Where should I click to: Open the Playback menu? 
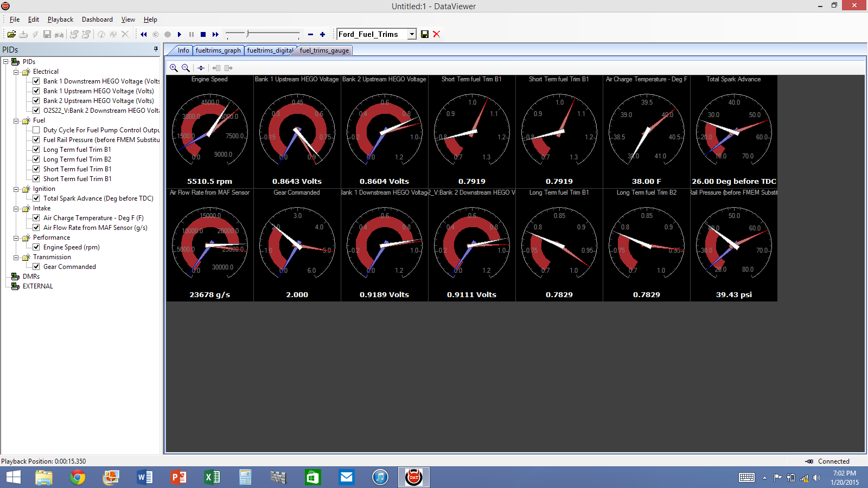(60, 20)
